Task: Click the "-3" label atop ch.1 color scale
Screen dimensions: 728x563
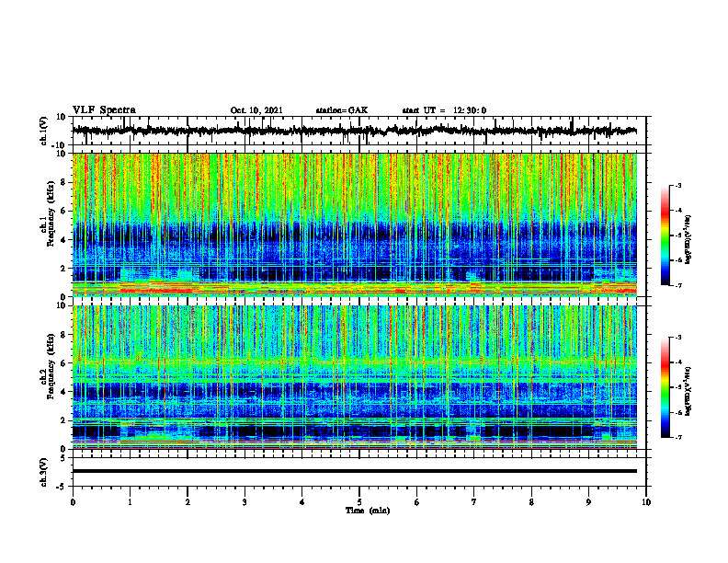Action: (677, 185)
